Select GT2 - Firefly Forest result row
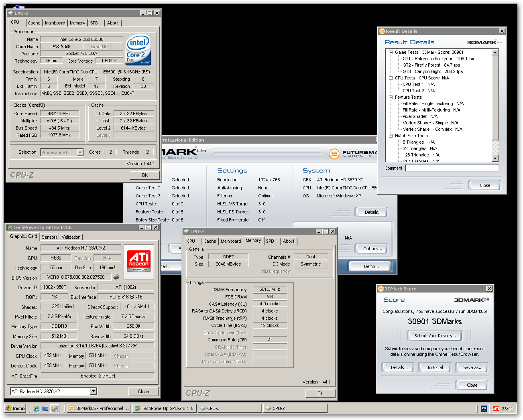Viewport: 523px width, 420px height. tap(431, 65)
